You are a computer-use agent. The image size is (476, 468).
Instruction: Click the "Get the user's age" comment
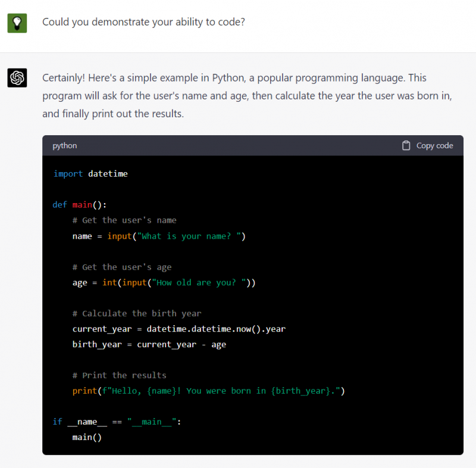point(122,267)
